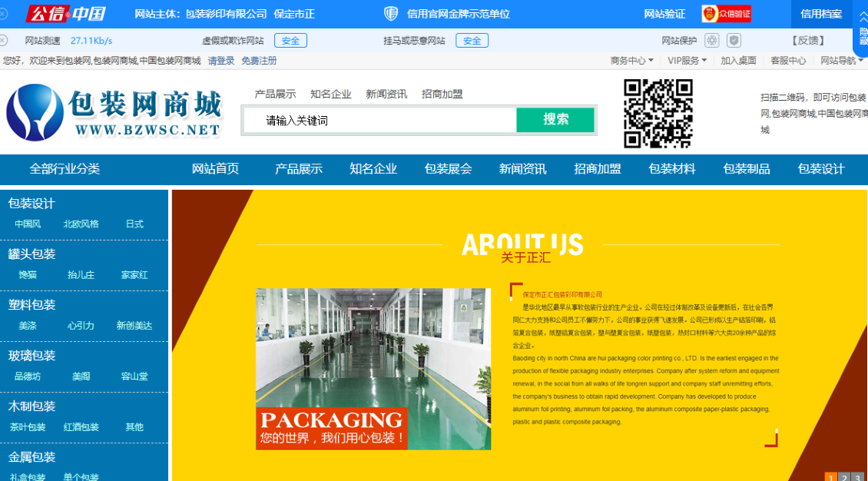This screenshot has width=868, height=481.
Task: Click 茶叶包装 under 木制包装
Action: coord(28,426)
